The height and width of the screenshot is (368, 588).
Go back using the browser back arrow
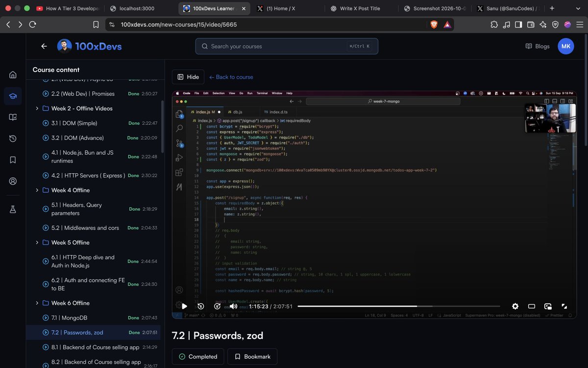(x=8, y=24)
